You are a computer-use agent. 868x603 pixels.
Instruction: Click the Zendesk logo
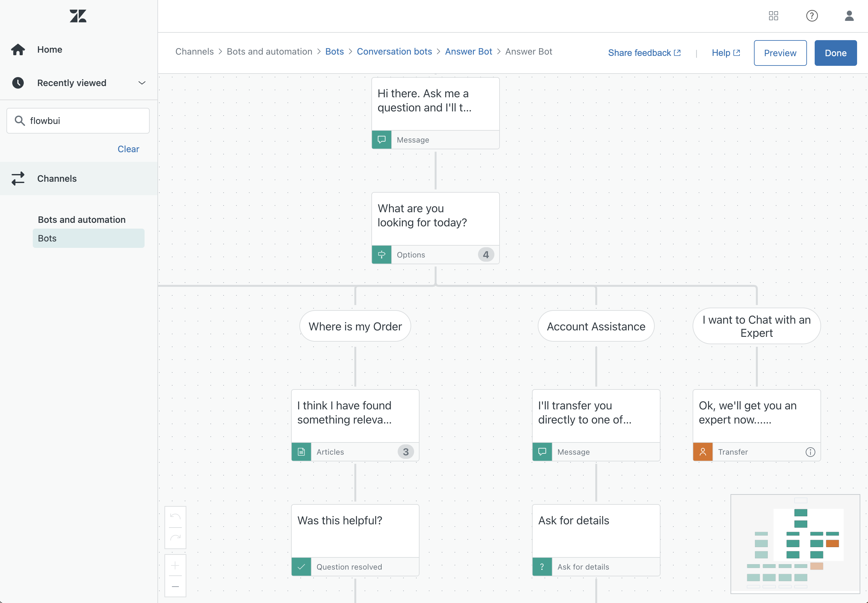click(78, 16)
